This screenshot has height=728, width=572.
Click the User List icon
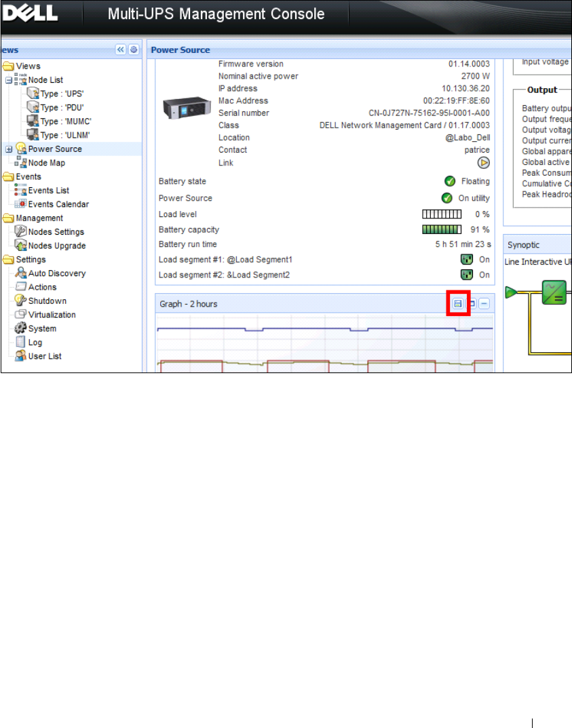point(20,356)
